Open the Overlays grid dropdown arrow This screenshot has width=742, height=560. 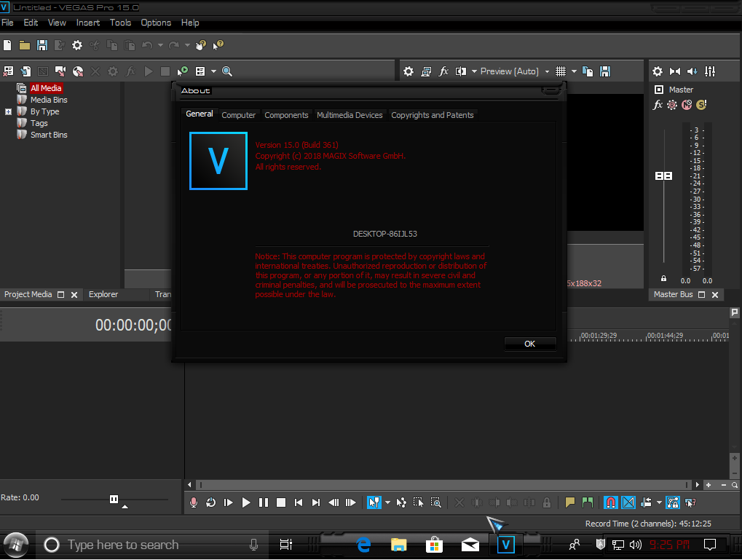[x=574, y=71]
